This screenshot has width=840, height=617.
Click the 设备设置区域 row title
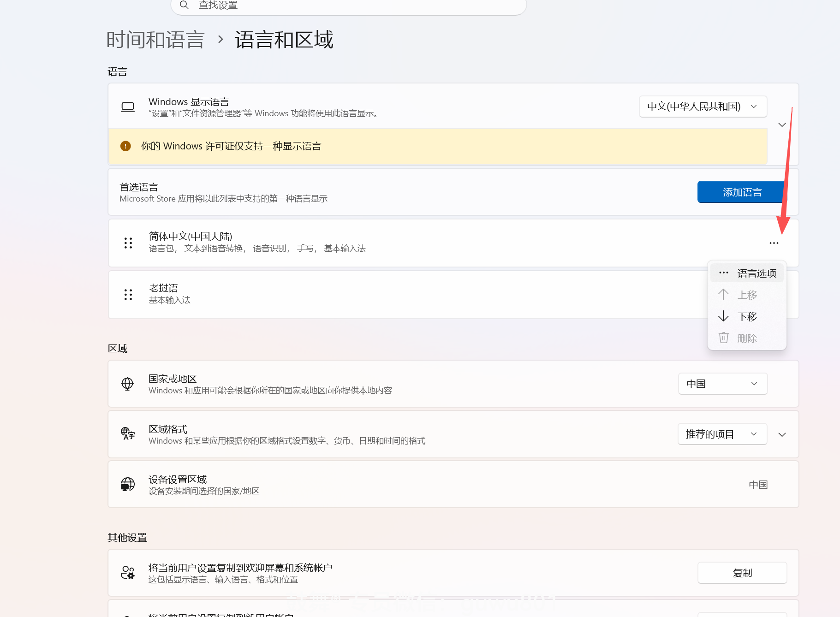coord(178,479)
